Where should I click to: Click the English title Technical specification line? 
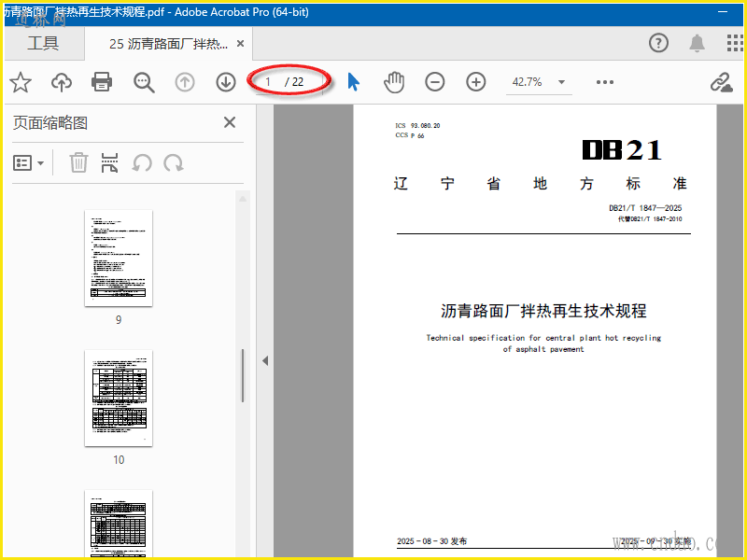pyautogui.click(x=543, y=338)
